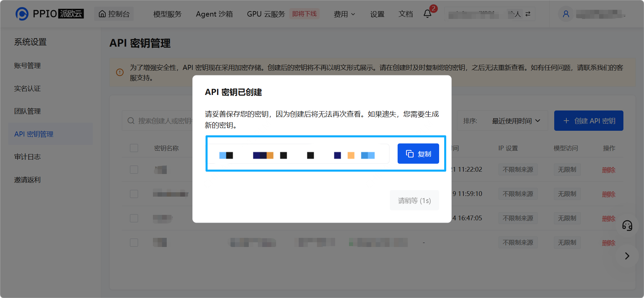
Task: Click the PPIO 派欧云 logo
Action: point(50,14)
